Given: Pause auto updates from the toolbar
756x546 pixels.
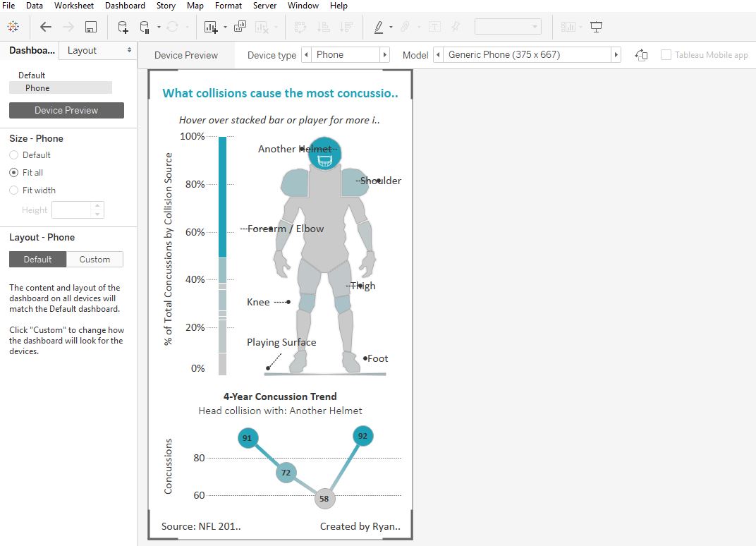Looking at the screenshot, I should [x=145, y=26].
